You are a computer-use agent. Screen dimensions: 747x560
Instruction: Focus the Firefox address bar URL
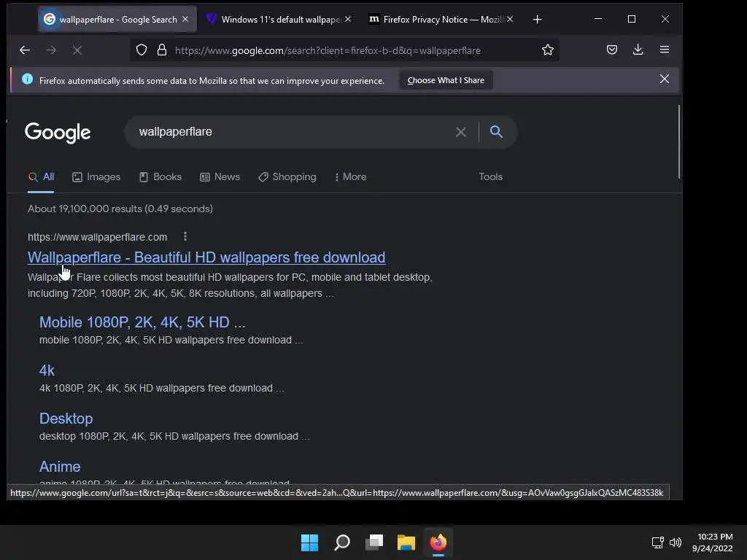328,50
